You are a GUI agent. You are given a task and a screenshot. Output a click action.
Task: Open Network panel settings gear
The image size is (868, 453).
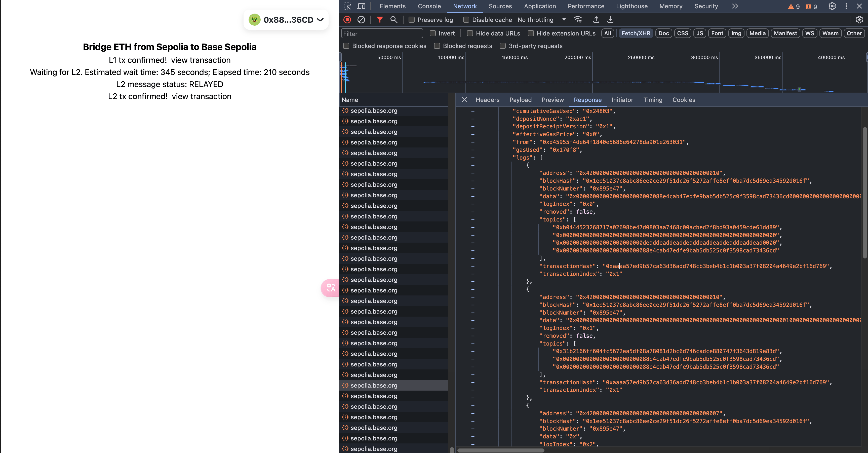859,20
